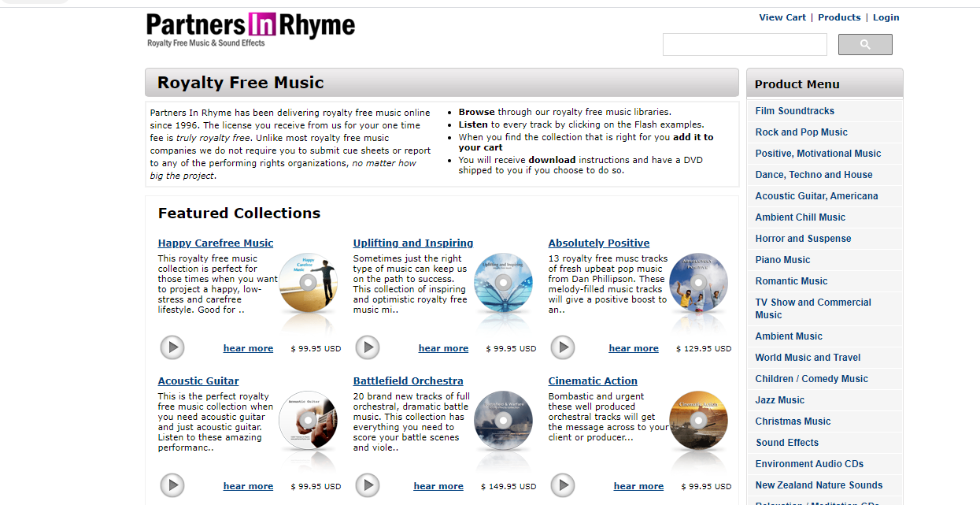Open Acoustic Guitar title link
Image resolution: width=980 pixels, height=505 pixels.
(198, 381)
